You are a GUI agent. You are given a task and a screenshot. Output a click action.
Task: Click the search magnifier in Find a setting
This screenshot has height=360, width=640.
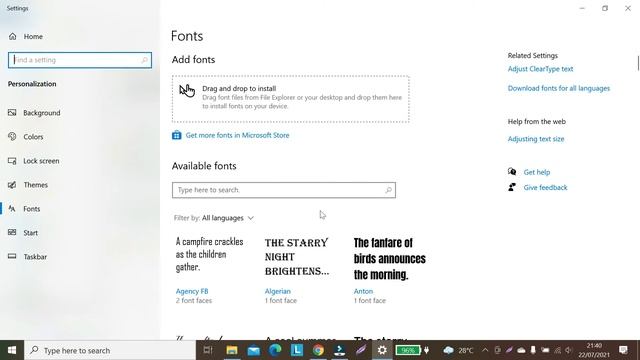tap(144, 60)
